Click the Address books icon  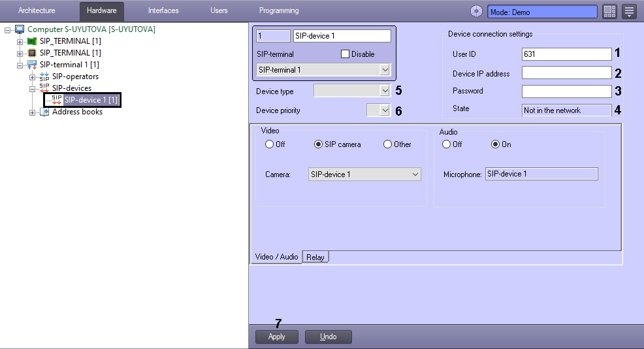tap(44, 112)
